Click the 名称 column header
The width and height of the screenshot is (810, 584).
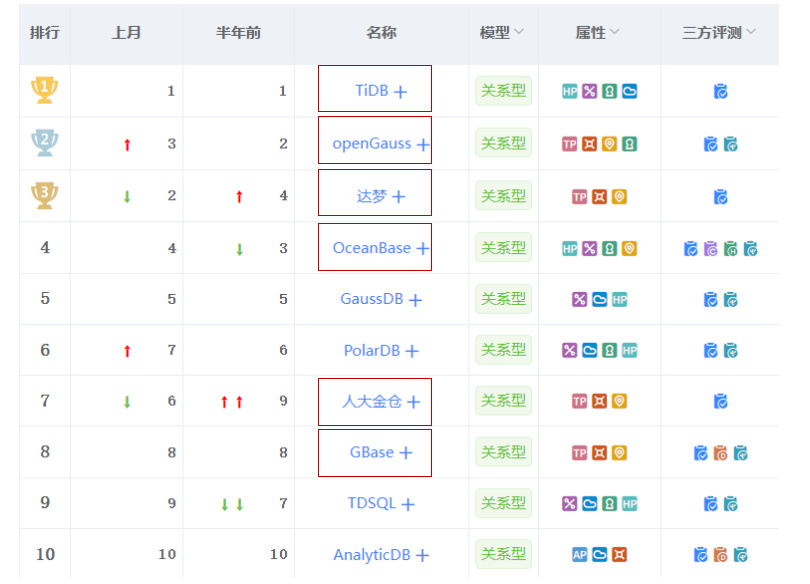click(381, 33)
